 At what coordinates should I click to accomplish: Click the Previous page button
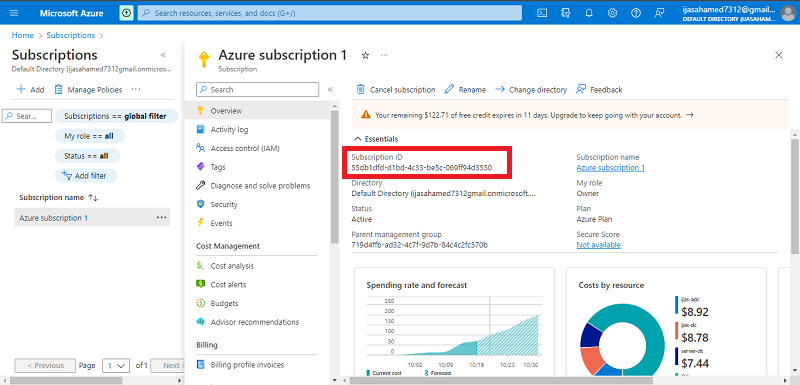click(45, 366)
